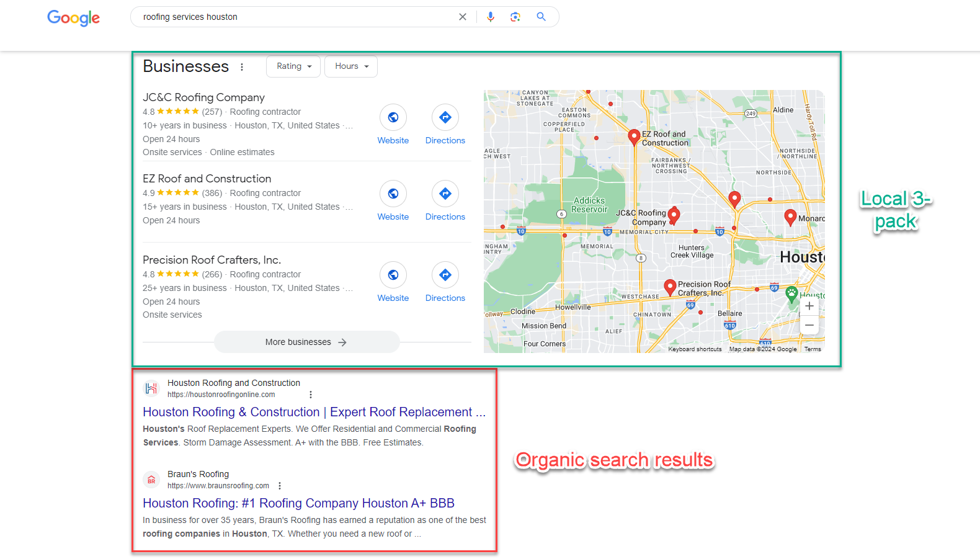The width and height of the screenshot is (980, 559).
Task: Click the (386) review count for EZ Roof
Action: click(x=212, y=193)
